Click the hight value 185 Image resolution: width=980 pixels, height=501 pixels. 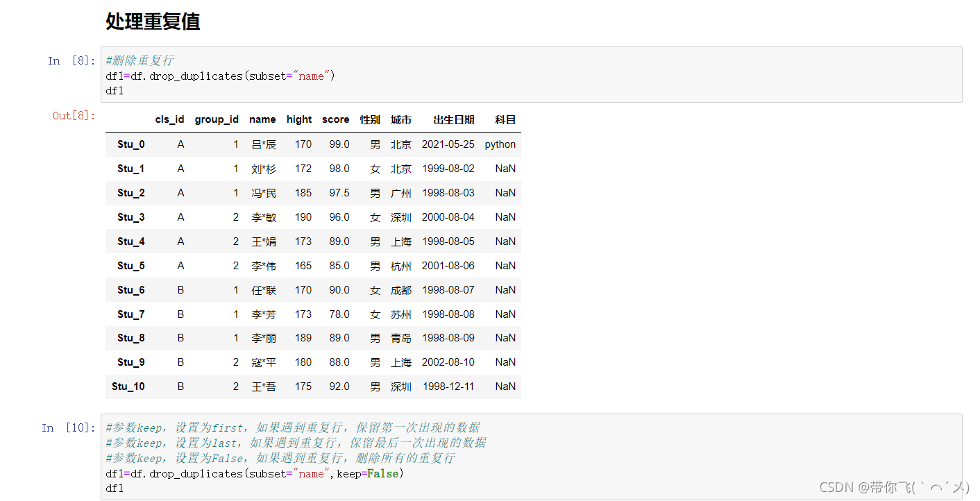click(x=303, y=193)
